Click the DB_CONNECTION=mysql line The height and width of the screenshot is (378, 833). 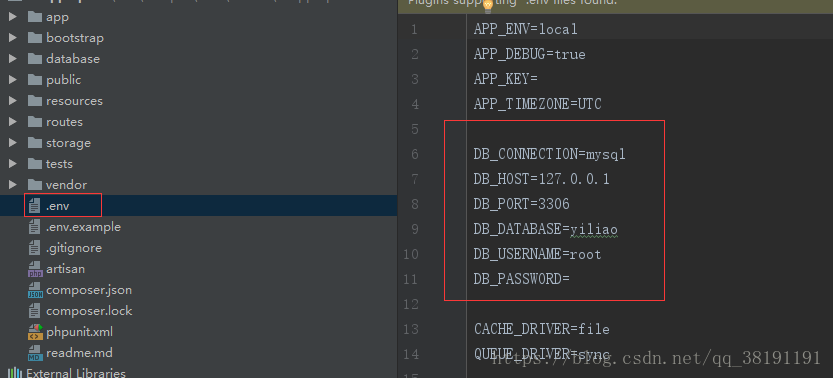pos(550,154)
